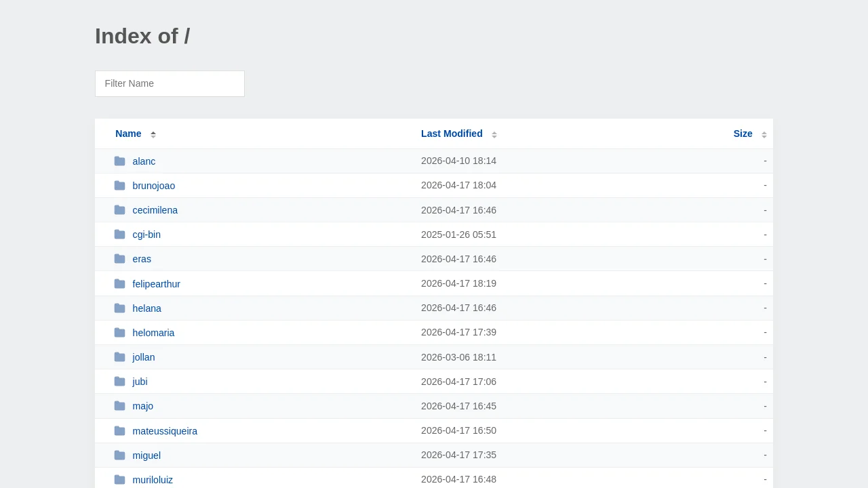Open the felipearthur directory link
Screen dimensions: 868x488
click(157, 284)
